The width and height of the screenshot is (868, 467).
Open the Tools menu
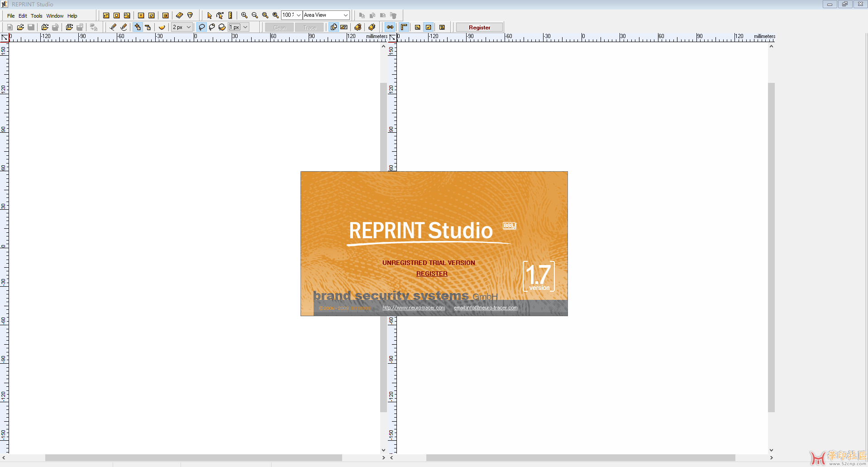tap(37, 16)
